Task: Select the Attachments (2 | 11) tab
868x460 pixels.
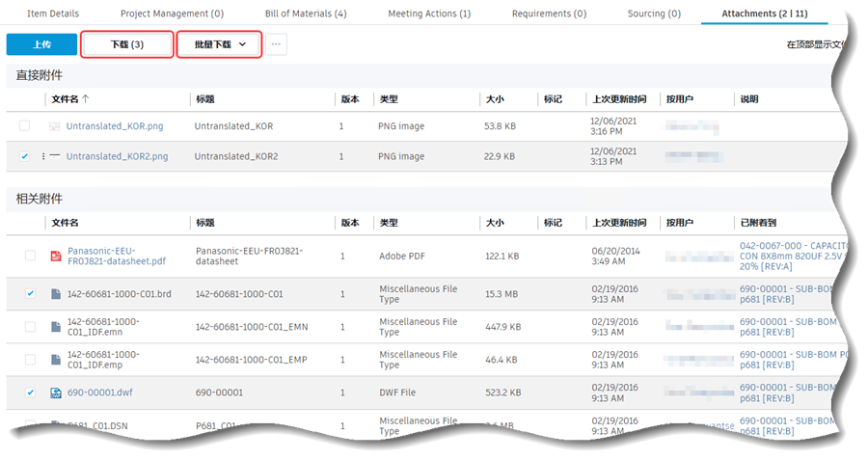Action: click(765, 14)
